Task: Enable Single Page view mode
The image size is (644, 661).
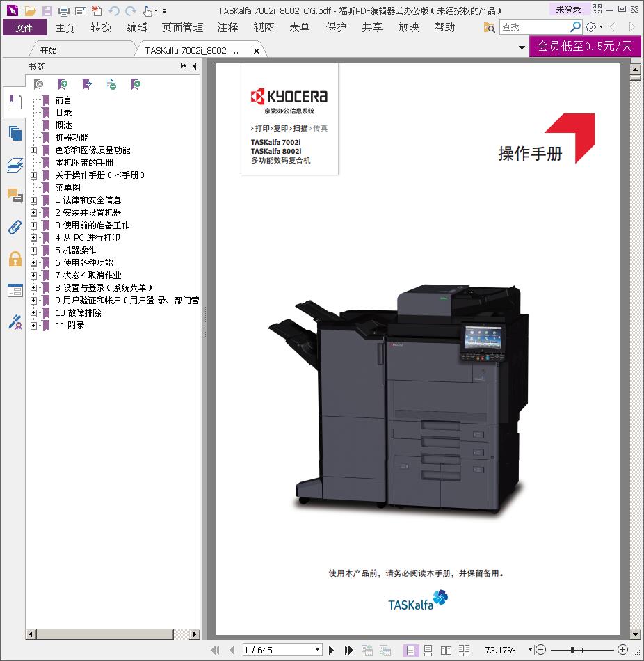Action: click(x=410, y=650)
